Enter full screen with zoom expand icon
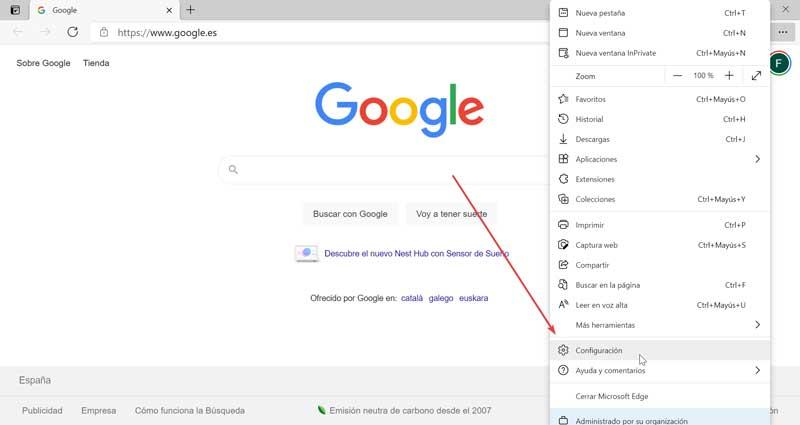Viewport: 800px width, 425px height. click(x=757, y=76)
